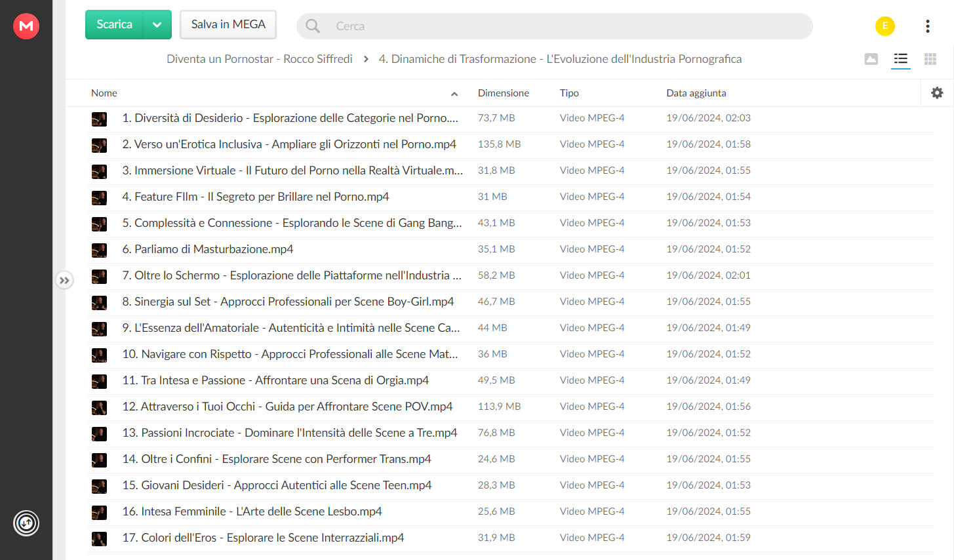Open column settings gear icon
The image size is (954, 560).
pyautogui.click(x=937, y=93)
